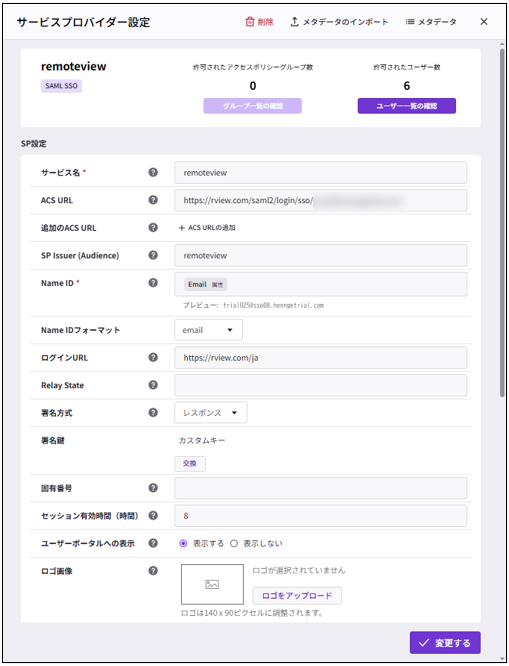Screen dimensions: 509x666
Task: Click the trash icon for 削除
Action: point(250,22)
